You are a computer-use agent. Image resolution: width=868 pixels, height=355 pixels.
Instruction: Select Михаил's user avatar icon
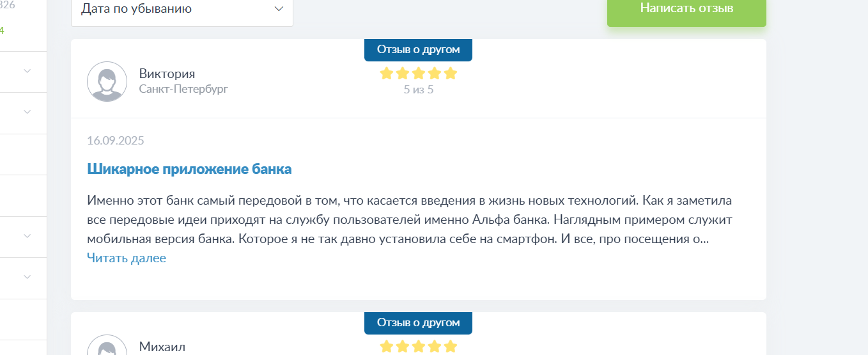[x=107, y=345]
